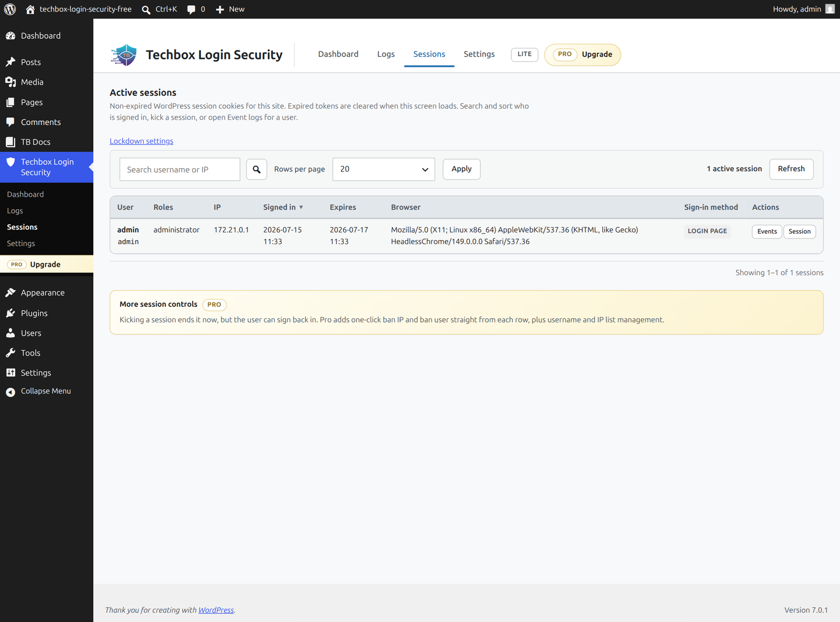Screen dimensions: 840x622
Task: Click the Upgrade item in the sidebar
Action: click(47, 264)
